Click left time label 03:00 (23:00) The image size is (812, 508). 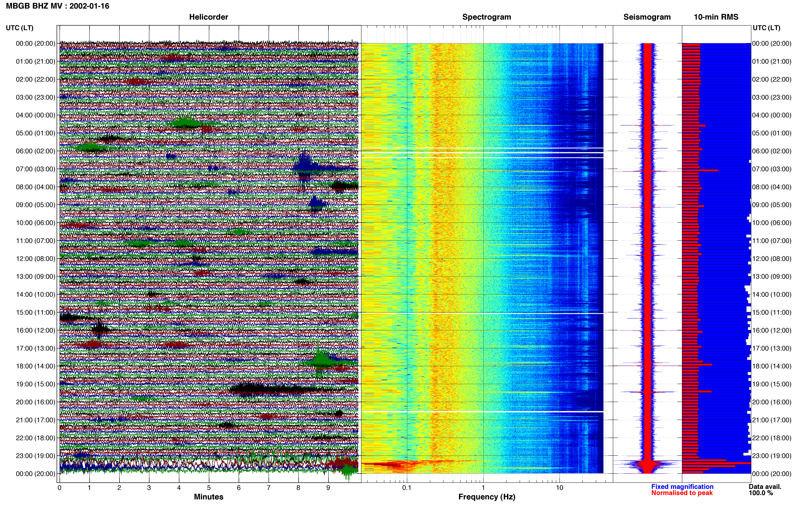click(36, 97)
